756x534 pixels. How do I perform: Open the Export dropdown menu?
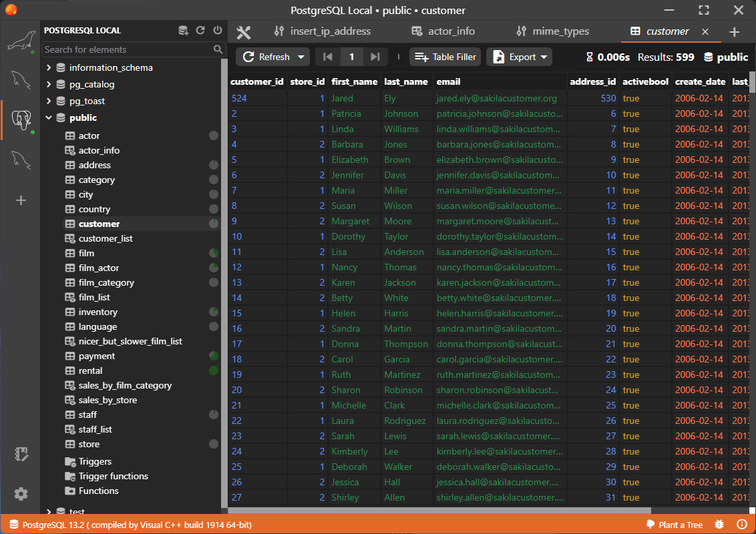click(x=519, y=57)
